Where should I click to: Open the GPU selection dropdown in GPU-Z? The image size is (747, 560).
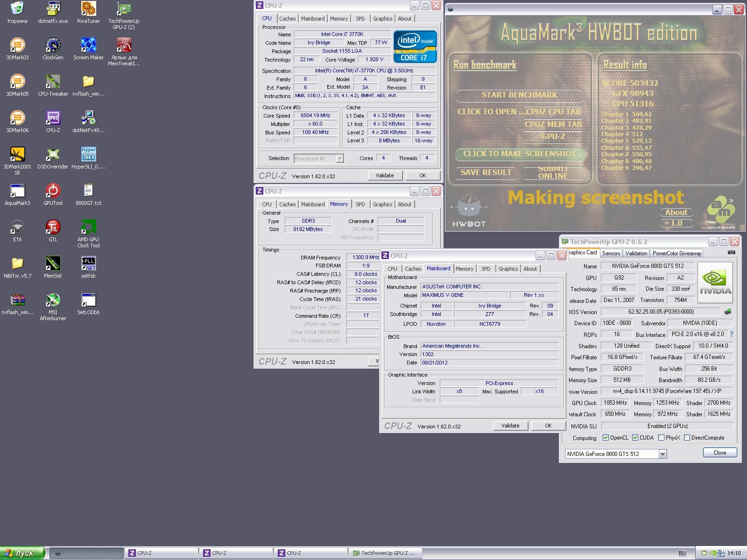tap(662, 454)
